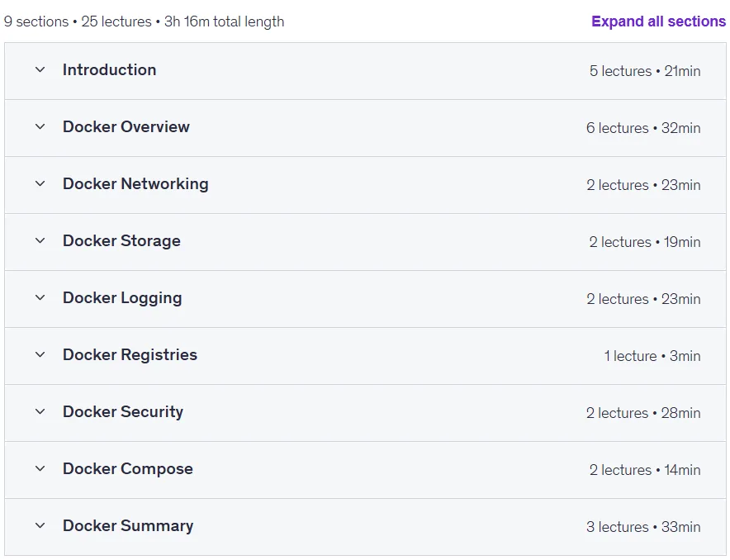Select the Docker Storage section heading
730x560 pixels.
pyautogui.click(x=121, y=240)
